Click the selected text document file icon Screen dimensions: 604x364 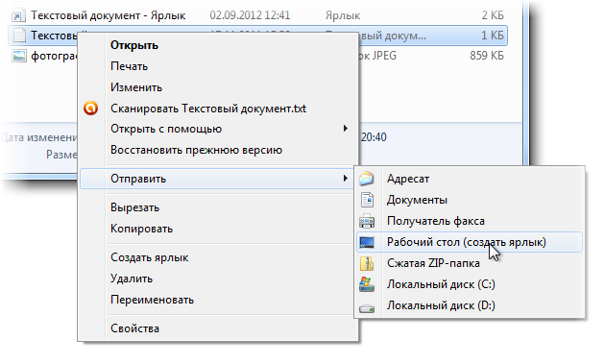pos(19,36)
